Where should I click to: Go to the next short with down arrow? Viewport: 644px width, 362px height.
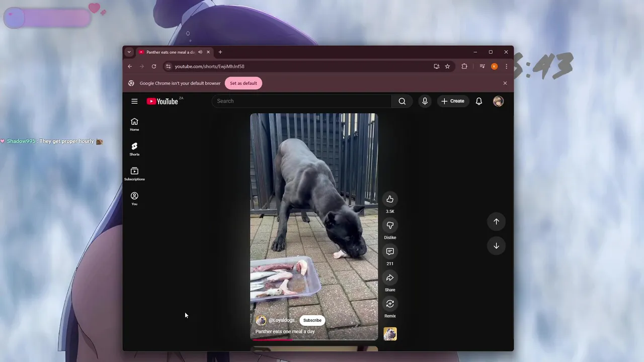coord(496,246)
